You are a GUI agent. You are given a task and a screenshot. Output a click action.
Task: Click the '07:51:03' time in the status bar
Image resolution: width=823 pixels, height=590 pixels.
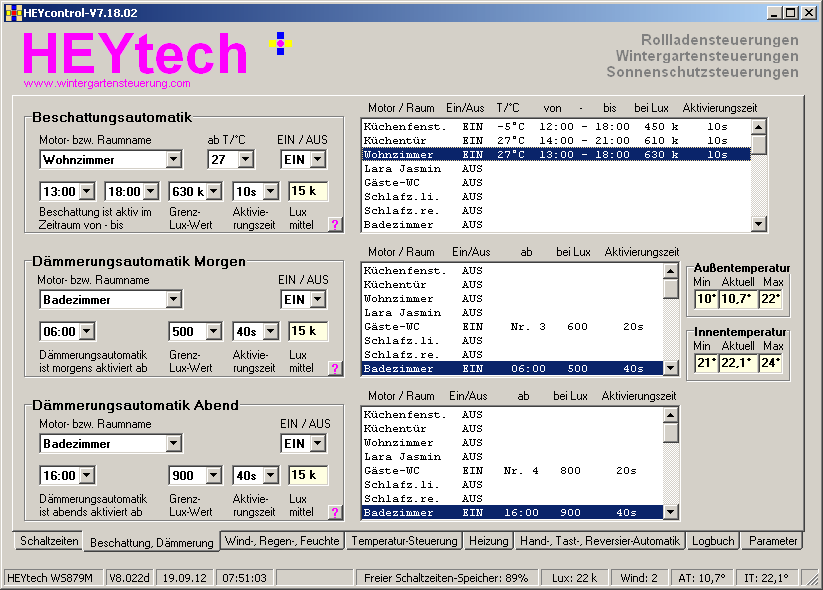pyautogui.click(x=245, y=578)
